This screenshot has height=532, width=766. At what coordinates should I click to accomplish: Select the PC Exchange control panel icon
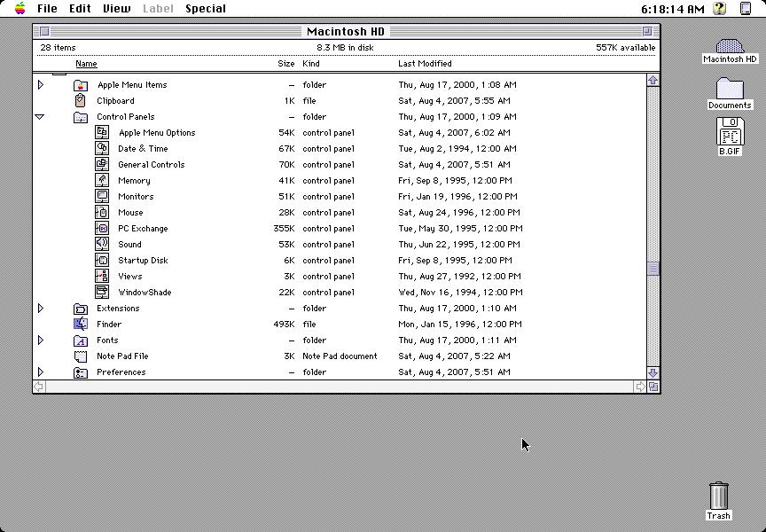click(x=102, y=228)
